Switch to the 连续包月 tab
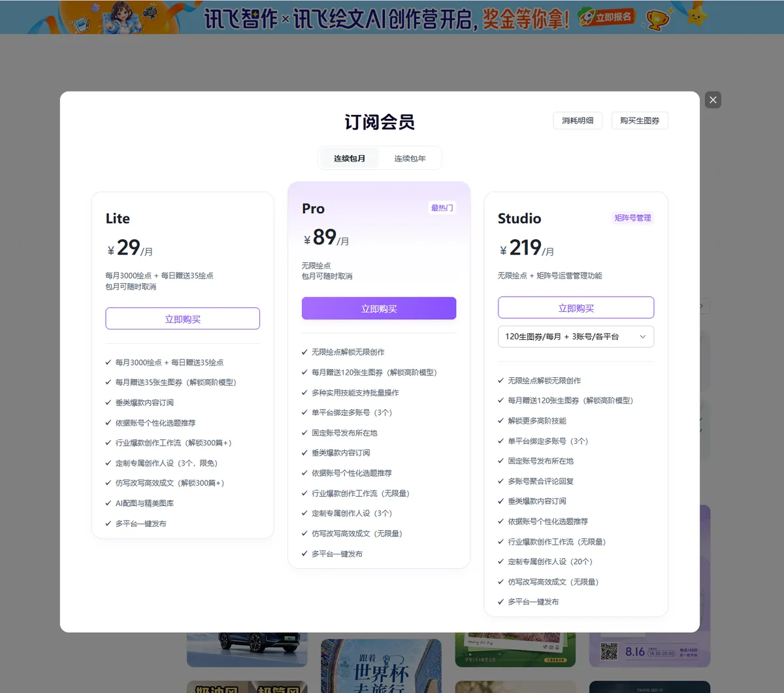The height and width of the screenshot is (693, 784). [349, 158]
